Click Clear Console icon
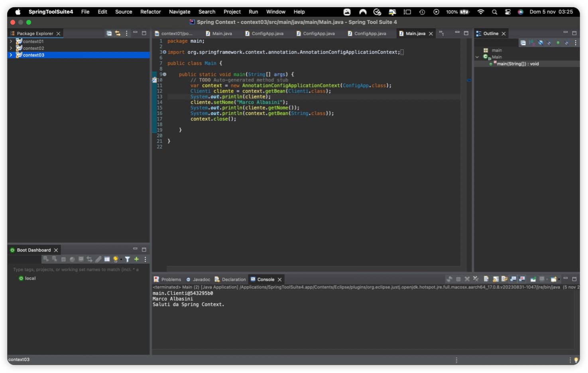Image resolution: width=588 pixels, height=373 pixels. [486, 279]
